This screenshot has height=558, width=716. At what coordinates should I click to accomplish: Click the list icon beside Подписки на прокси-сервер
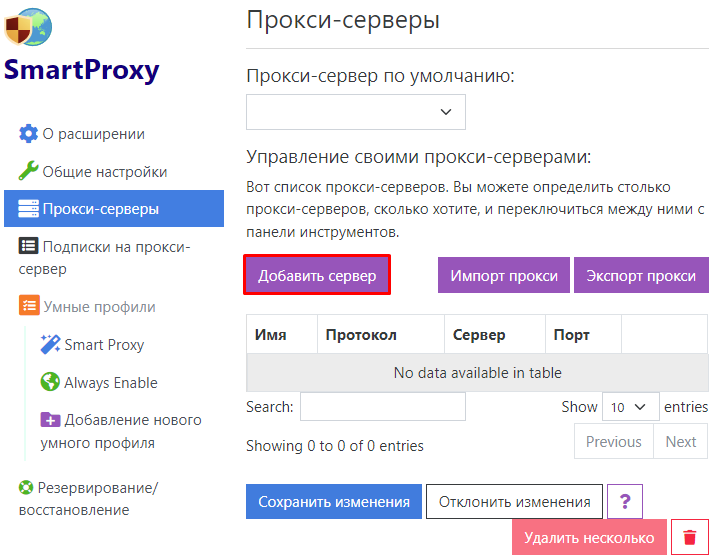pyautogui.click(x=28, y=246)
